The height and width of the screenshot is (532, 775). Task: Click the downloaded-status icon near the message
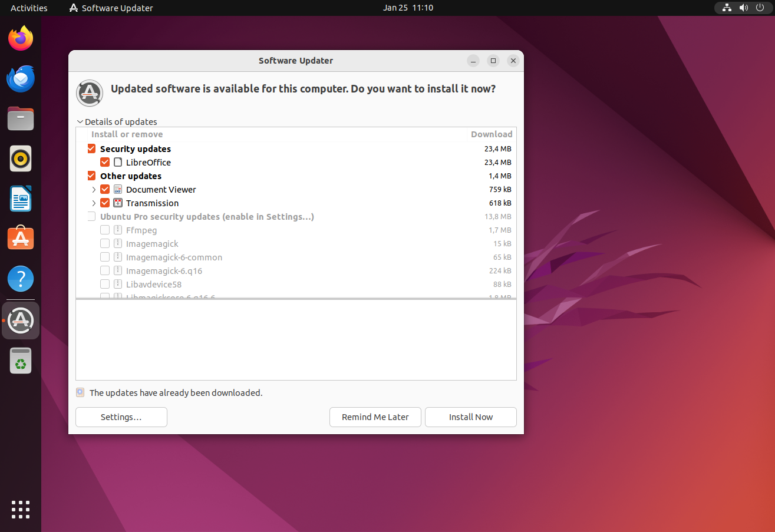coord(80,392)
